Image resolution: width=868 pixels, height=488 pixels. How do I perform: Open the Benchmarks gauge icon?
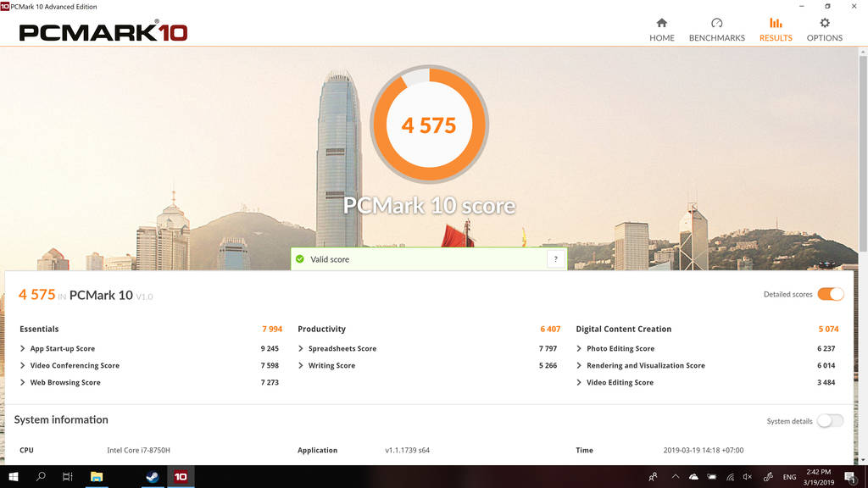click(x=716, y=23)
